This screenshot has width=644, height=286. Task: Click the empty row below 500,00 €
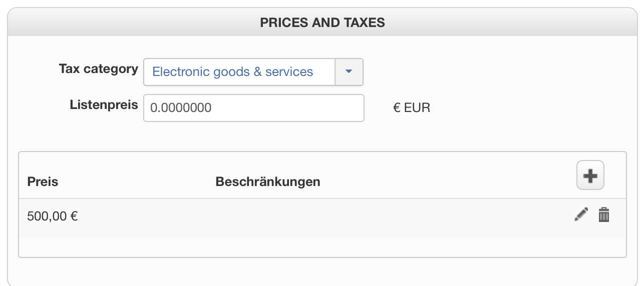[322, 247]
